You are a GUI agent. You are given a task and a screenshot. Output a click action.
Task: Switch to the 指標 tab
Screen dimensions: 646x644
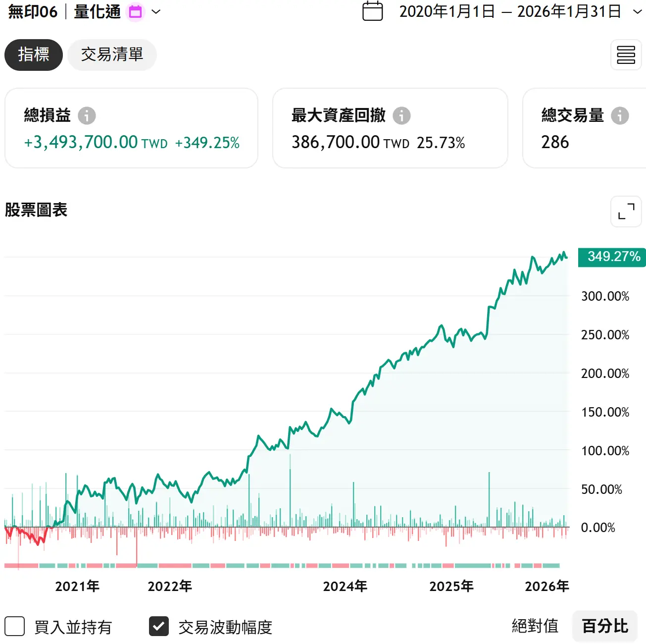[34, 55]
